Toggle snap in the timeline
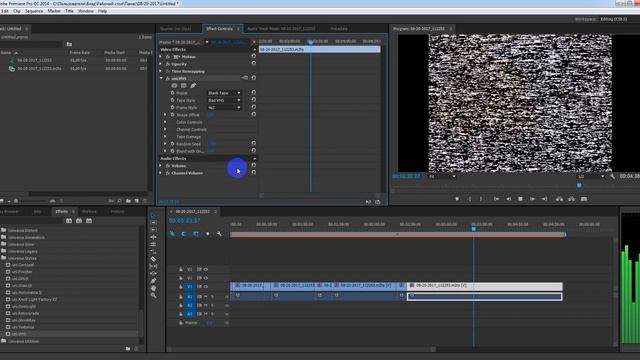 (184, 234)
